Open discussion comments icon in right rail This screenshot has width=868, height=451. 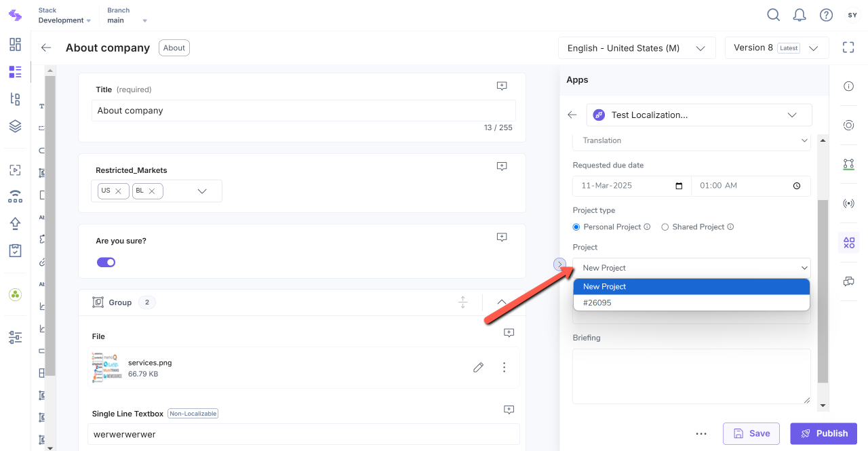(x=848, y=281)
